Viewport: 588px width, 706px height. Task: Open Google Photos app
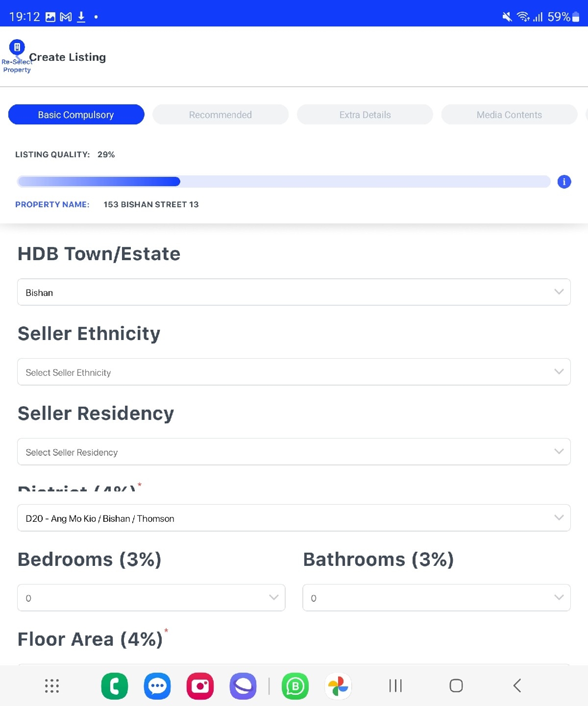[338, 686]
